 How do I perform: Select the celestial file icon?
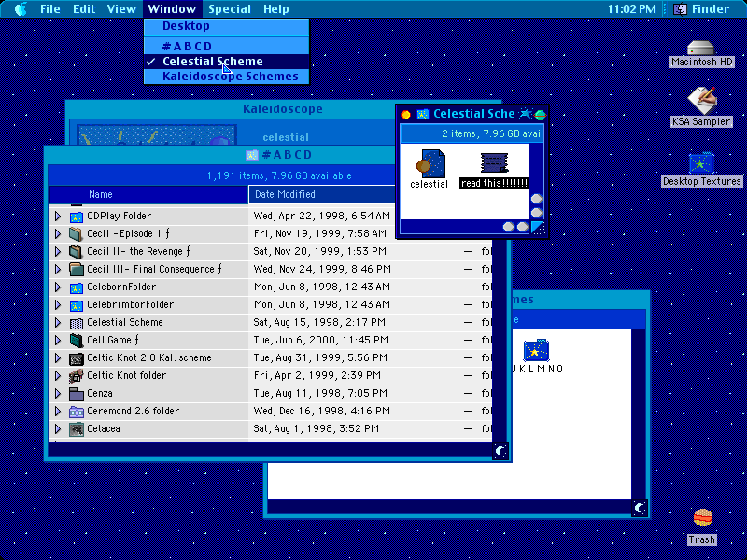point(430,164)
